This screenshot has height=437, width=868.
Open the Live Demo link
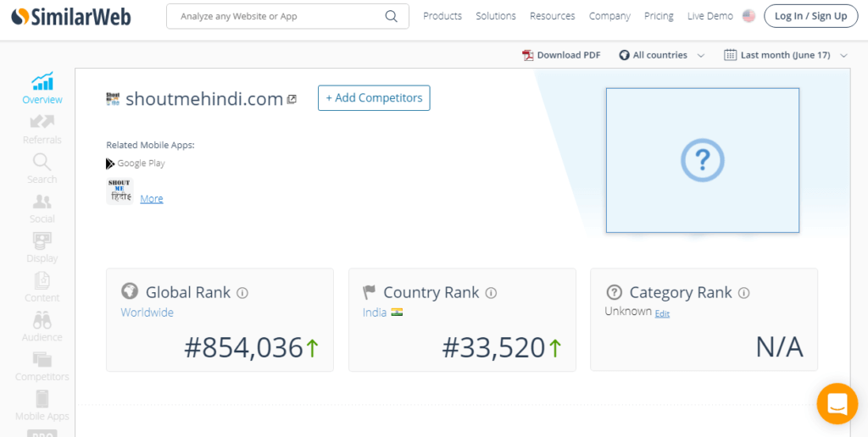click(x=710, y=16)
